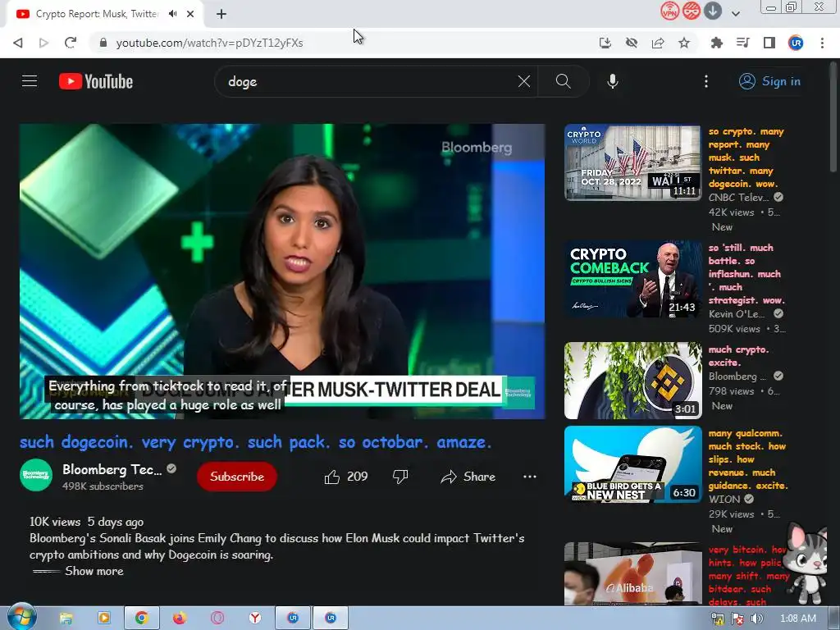Viewport: 840px width, 630px height.
Task: Dislike the video
Action: click(x=400, y=477)
